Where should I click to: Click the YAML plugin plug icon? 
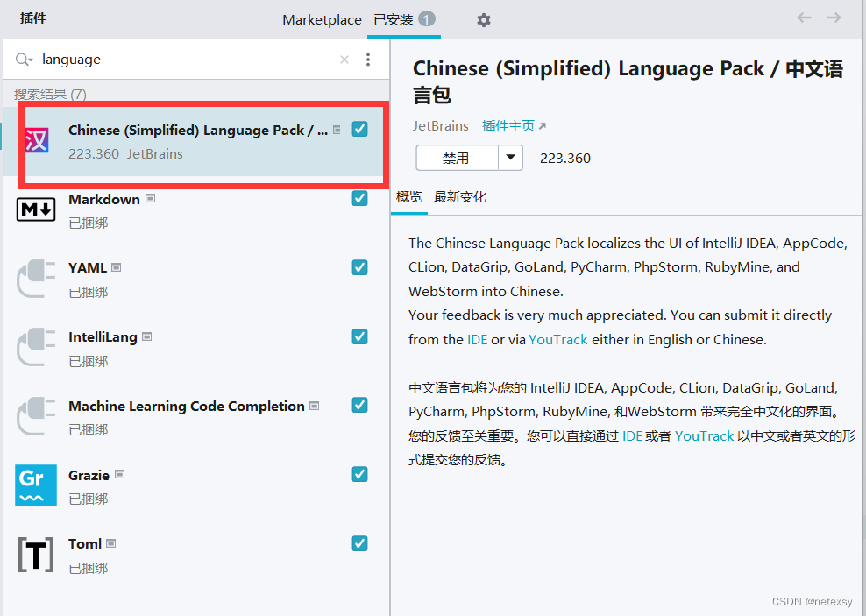click(36, 278)
